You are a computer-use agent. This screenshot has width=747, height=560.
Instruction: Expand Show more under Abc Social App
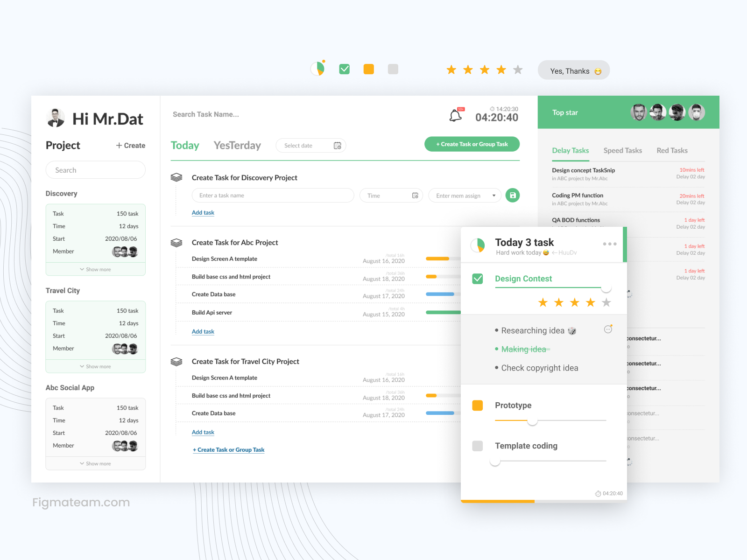[95, 463]
